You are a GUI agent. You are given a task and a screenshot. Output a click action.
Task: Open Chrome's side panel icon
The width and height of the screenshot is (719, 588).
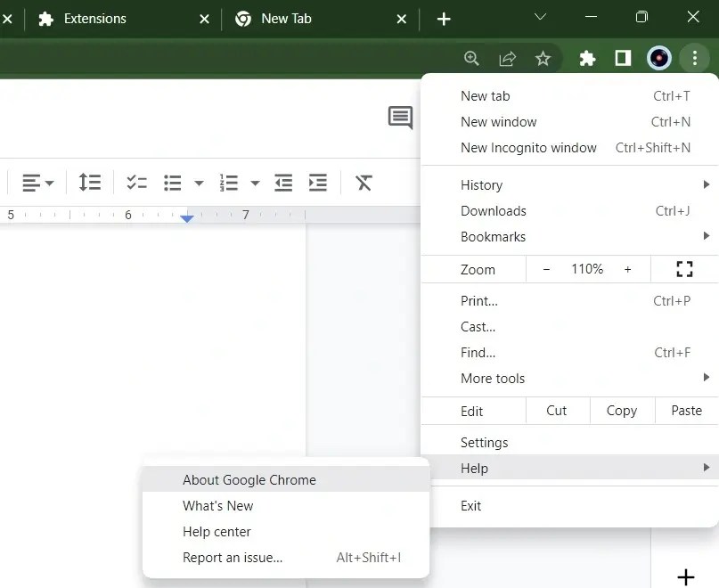623,58
